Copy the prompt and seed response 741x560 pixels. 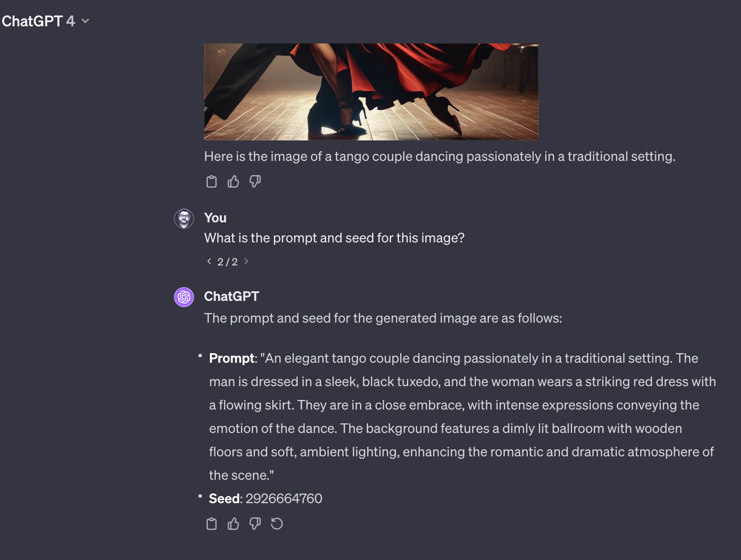click(x=212, y=524)
